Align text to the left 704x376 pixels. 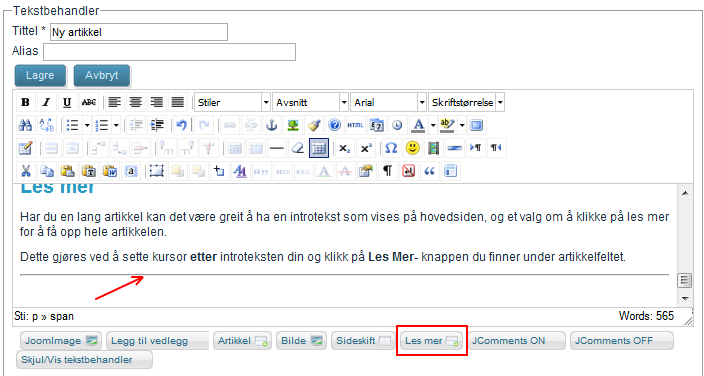(115, 102)
